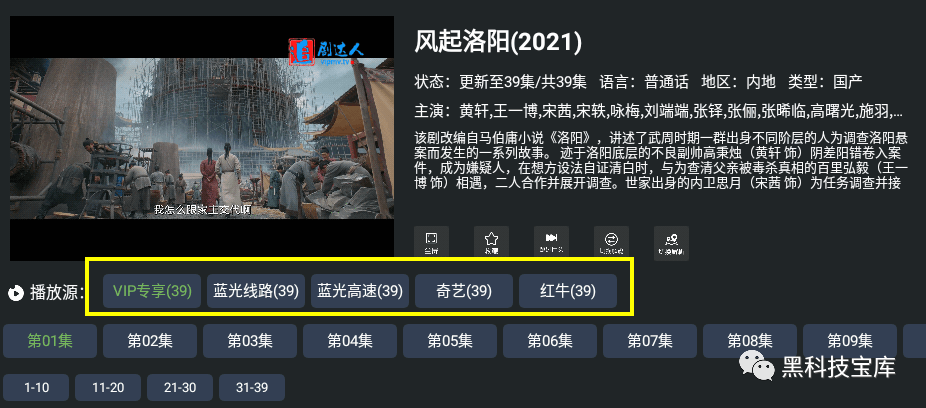Image resolution: width=926 pixels, height=408 pixels.
Task: Click the play icon beside 播放源
Action: pyautogui.click(x=17, y=292)
